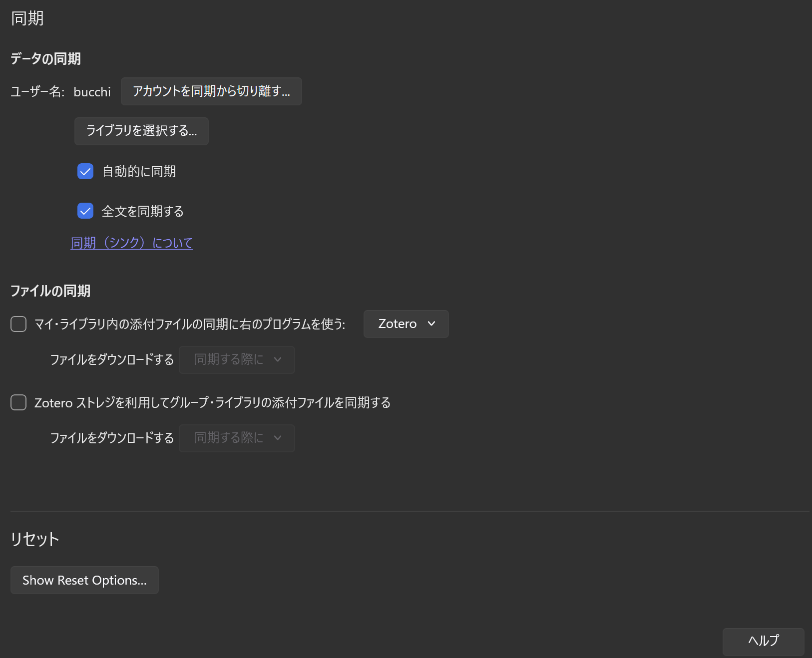Click the username text bucchi
Image resolution: width=812 pixels, height=658 pixels.
tap(92, 92)
